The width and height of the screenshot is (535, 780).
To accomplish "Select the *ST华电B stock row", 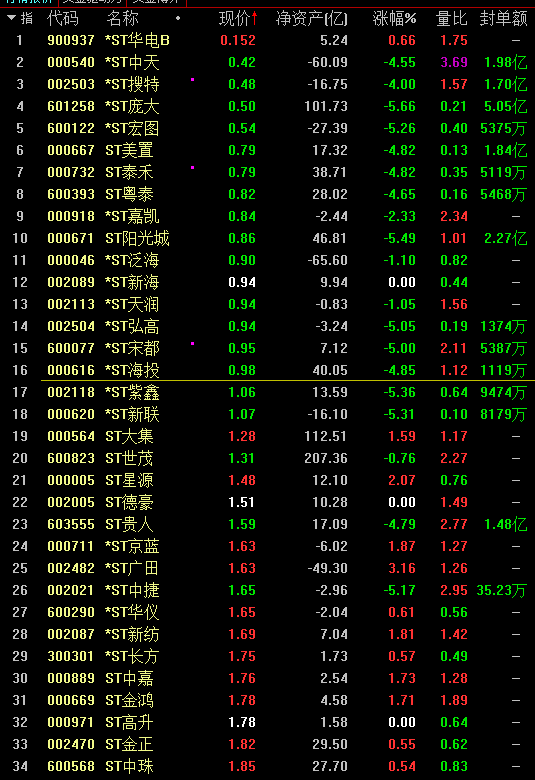I will coord(267,40).
